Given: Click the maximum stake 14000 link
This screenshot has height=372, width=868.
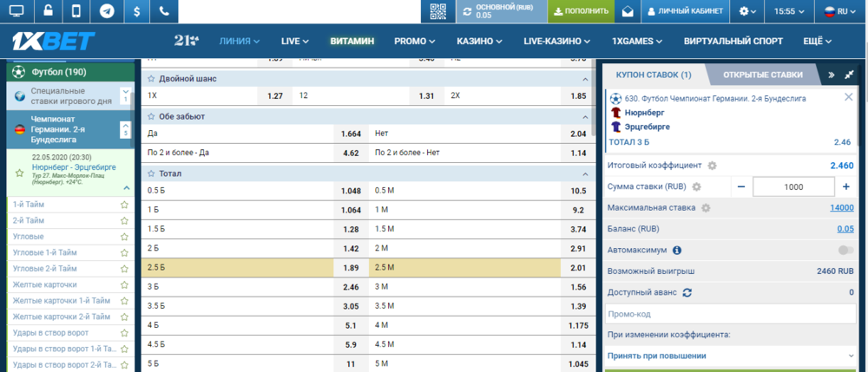Looking at the screenshot, I should coord(841,208).
